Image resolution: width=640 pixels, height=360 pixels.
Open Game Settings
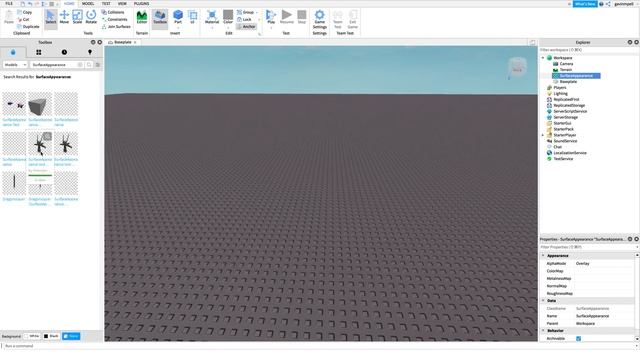point(320,20)
